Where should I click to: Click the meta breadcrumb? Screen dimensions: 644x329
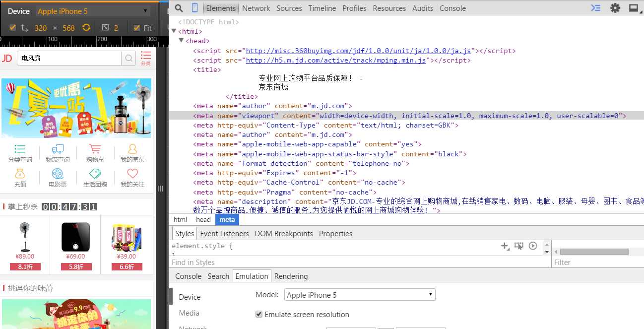pos(227,219)
